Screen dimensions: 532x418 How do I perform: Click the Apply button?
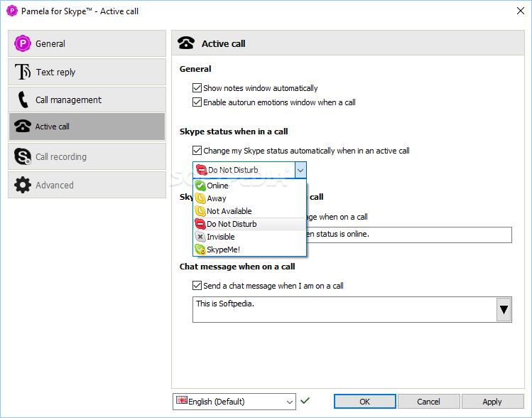[x=492, y=402]
